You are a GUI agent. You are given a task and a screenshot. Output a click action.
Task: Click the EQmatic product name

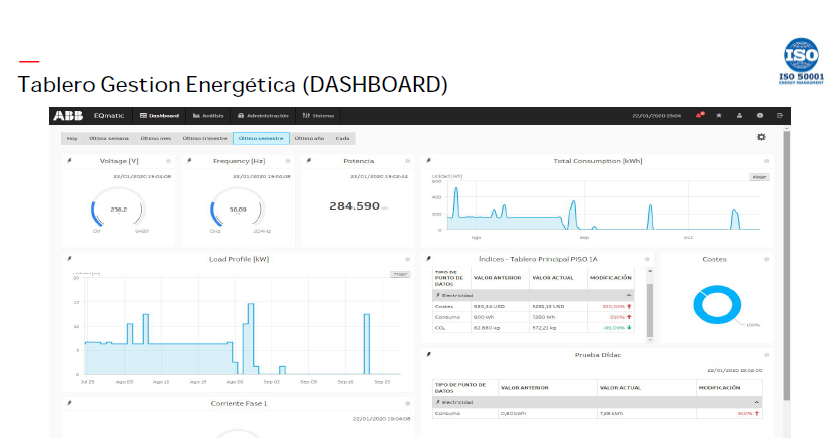[x=109, y=116]
